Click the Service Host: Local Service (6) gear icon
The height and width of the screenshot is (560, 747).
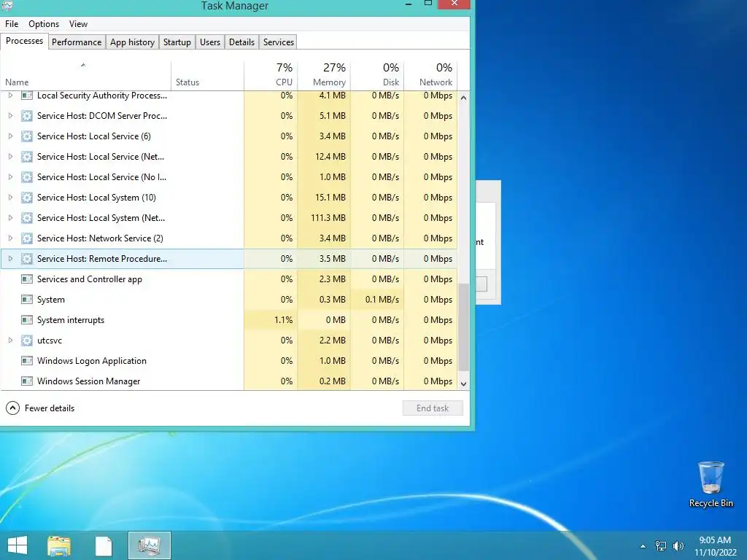(27, 136)
